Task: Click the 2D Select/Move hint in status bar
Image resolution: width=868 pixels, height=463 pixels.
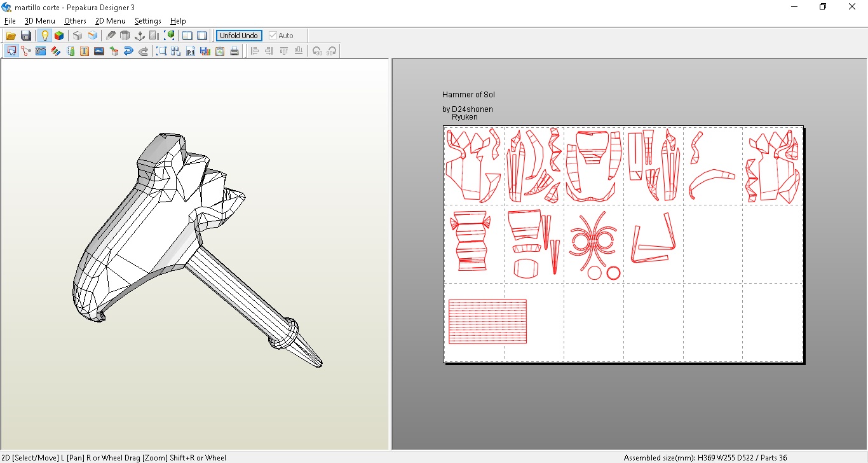Action: click(114, 458)
